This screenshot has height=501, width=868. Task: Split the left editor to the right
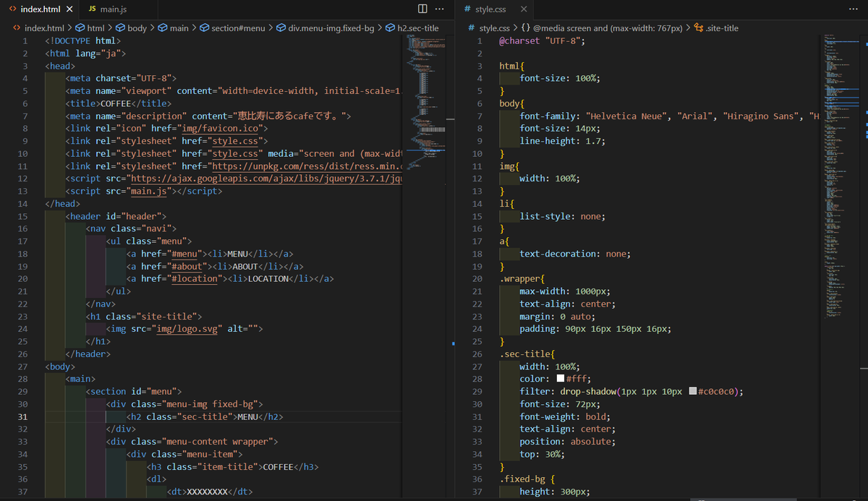point(422,9)
